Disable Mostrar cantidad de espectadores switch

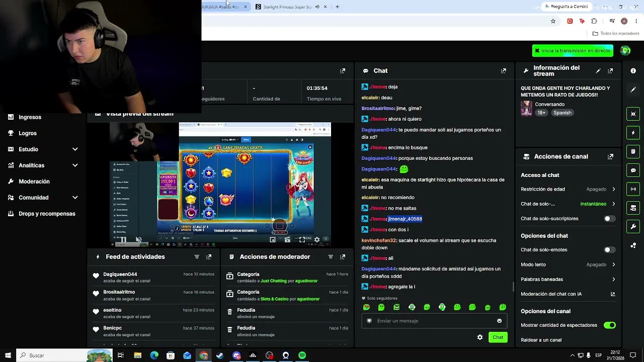[609, 325]
